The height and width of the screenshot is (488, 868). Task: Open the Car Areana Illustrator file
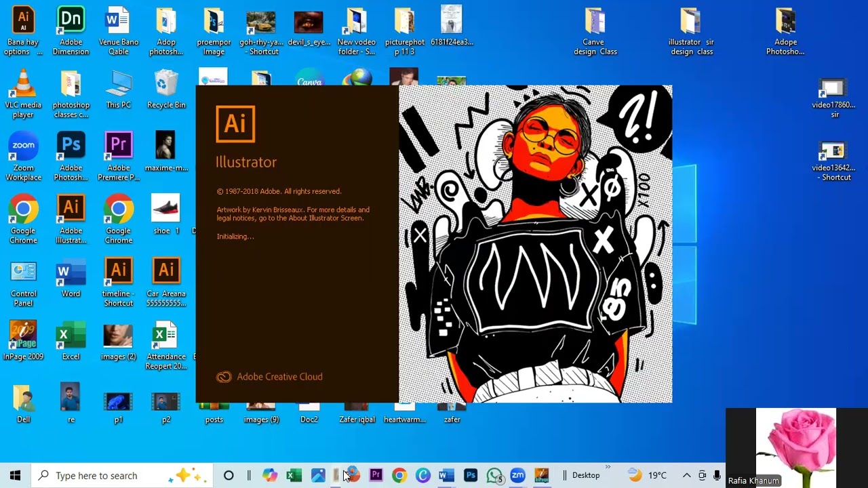166,283
